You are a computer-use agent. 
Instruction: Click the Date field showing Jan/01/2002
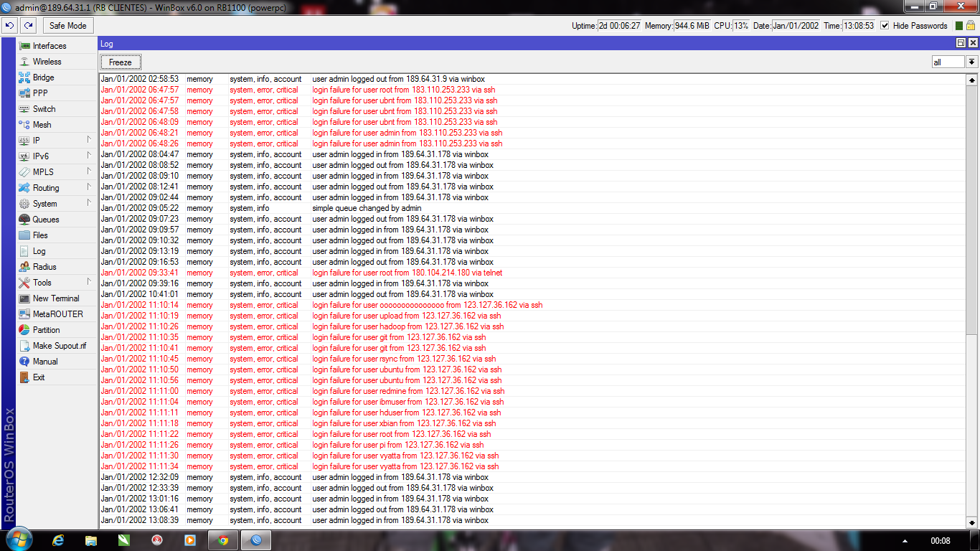pos(796,26)
